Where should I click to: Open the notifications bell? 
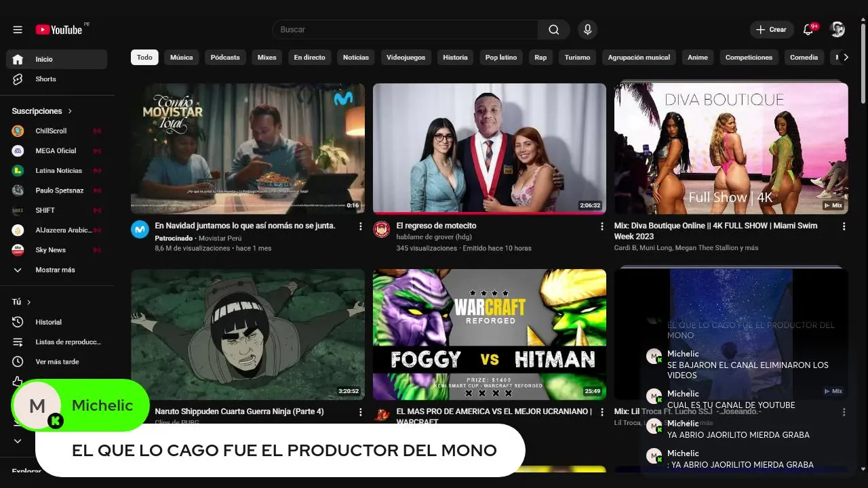[x=808, y=30]
